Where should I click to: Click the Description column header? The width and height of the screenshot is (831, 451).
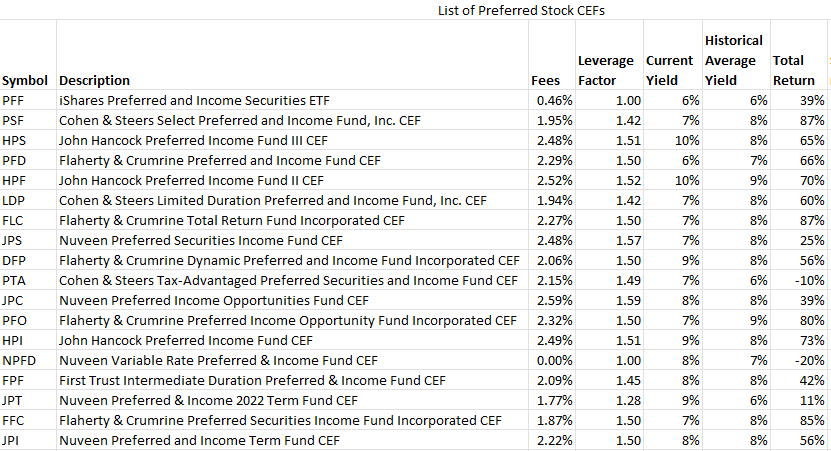(x=95, y=80)
